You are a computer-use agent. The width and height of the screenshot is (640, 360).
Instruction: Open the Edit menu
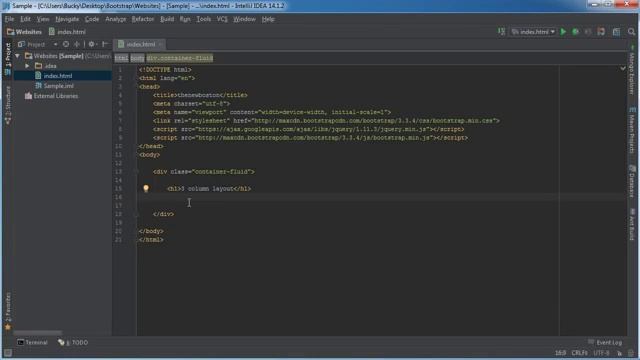[x=25, y=19]
